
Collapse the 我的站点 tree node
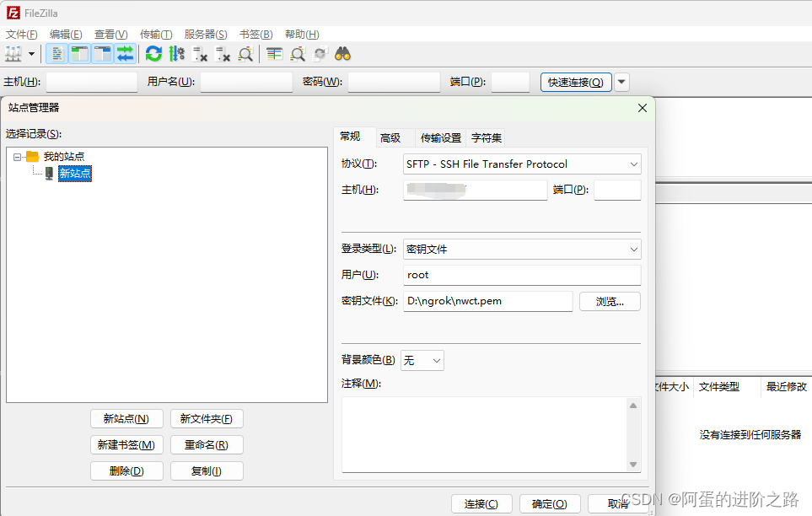[17, 157]
